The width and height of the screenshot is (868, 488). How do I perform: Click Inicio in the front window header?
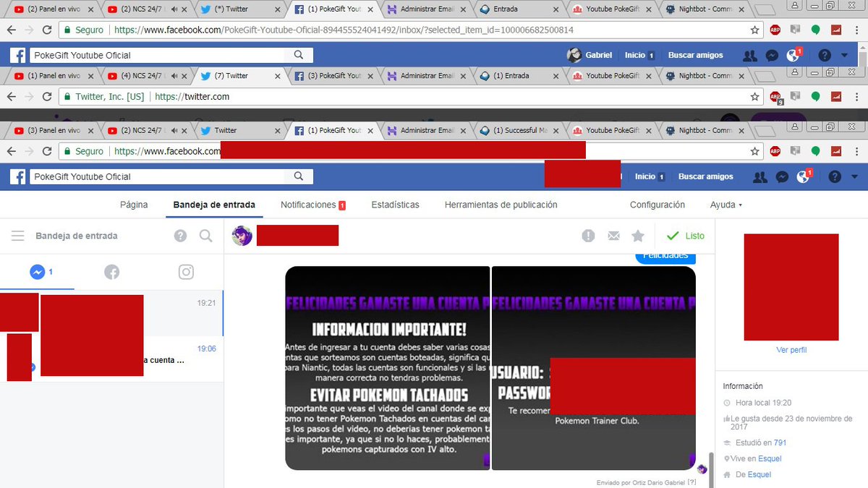click(645, 176)
